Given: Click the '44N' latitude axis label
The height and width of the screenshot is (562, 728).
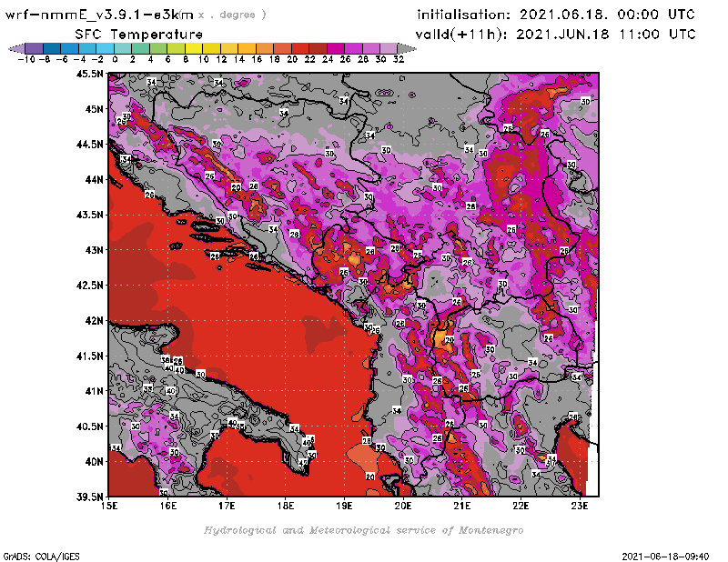Looking at the screenshot, I should point(94,179).
